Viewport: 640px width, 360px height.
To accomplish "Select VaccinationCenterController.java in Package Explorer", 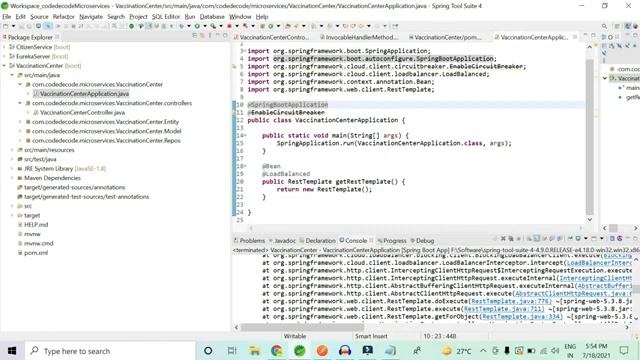I will 82,112.
